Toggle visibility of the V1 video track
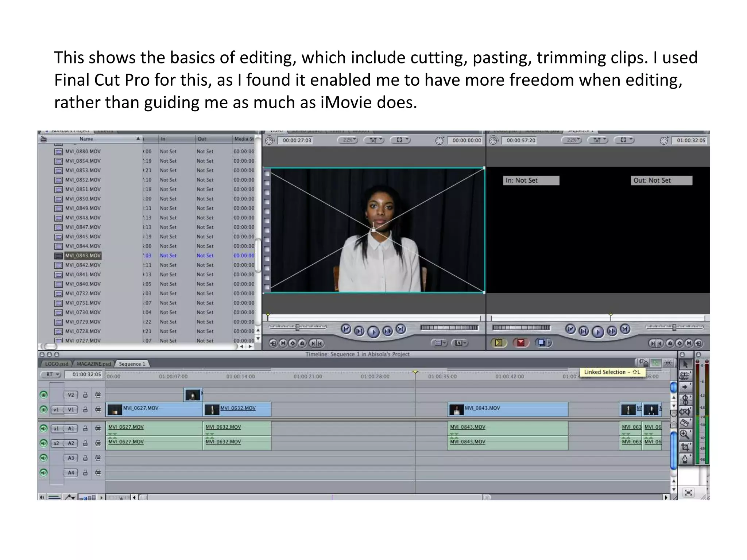The height and width of the screenshot is (560, 747). (x=43, y=409)
